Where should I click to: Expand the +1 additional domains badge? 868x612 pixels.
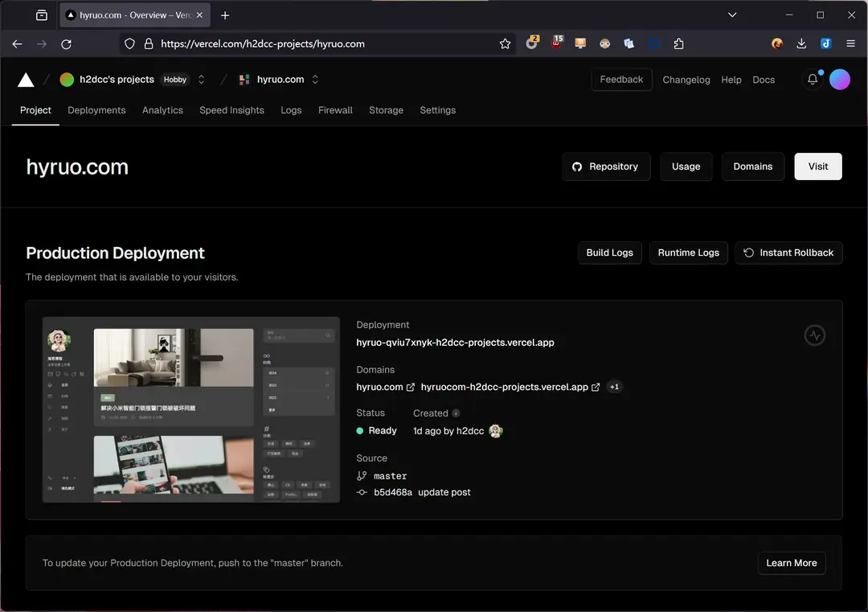(614, 387)
